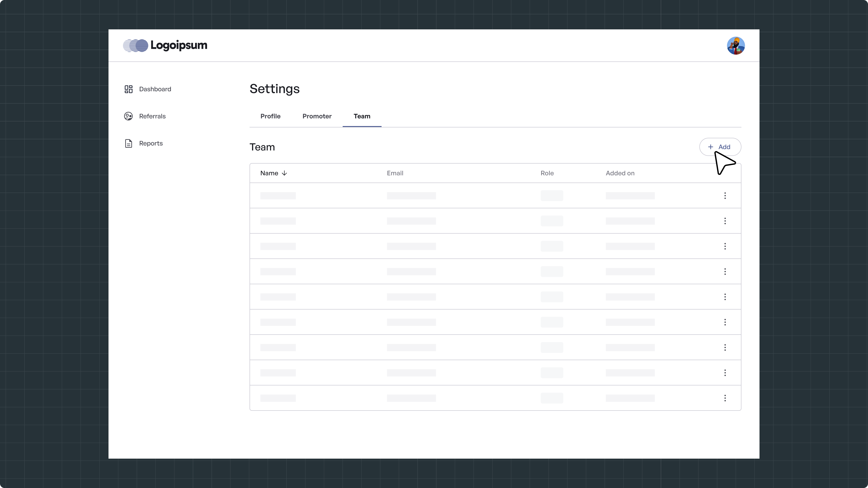Screen dimensions: 868x488
Task: Click three-dot icon in third table row
Action: [x=725, y=246]
